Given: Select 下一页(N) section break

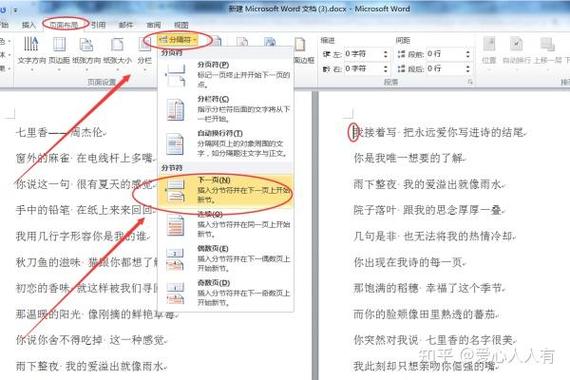Looking at the screenshot, I should coord(225,190).
